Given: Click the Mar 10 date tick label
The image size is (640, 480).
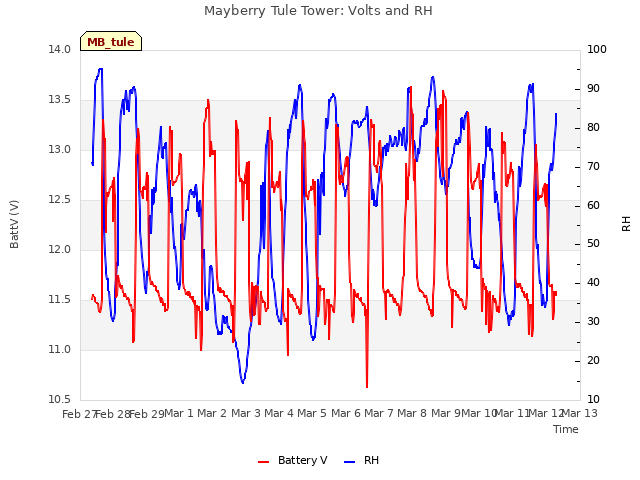Looking at the screenshot, I should tap(479, 413).
